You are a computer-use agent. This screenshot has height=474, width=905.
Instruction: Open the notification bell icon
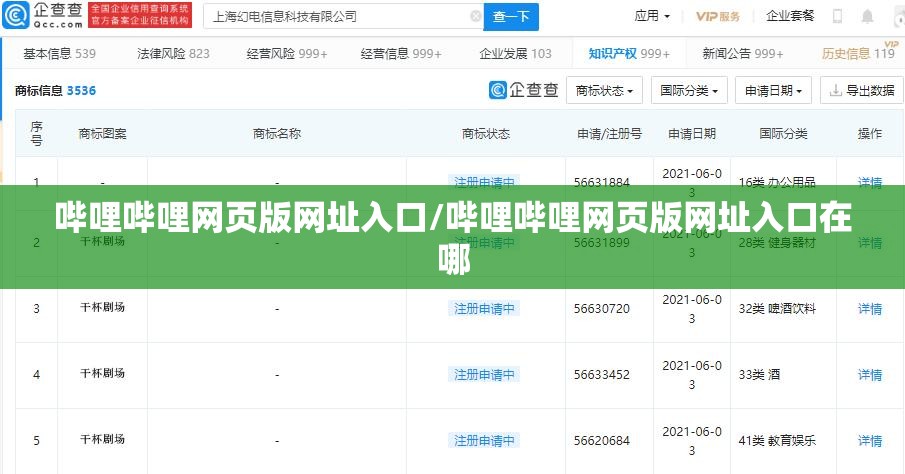(867, 16)
